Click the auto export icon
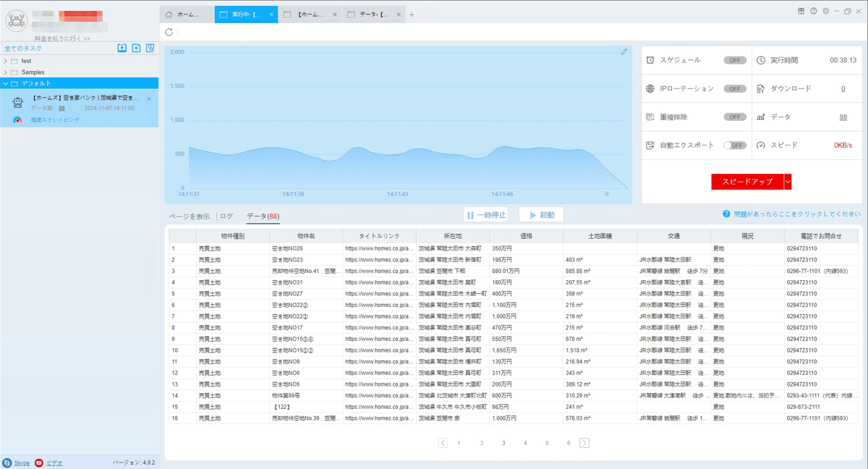 coord(651,145)
